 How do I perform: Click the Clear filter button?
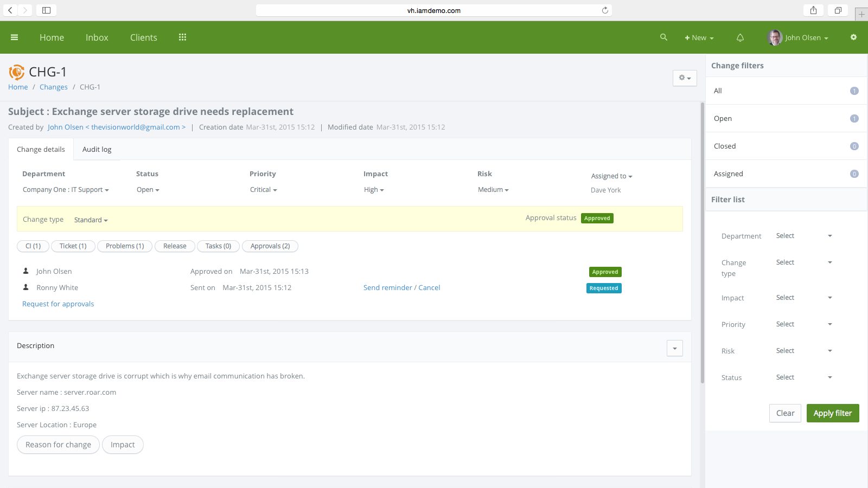pos(785,413)
